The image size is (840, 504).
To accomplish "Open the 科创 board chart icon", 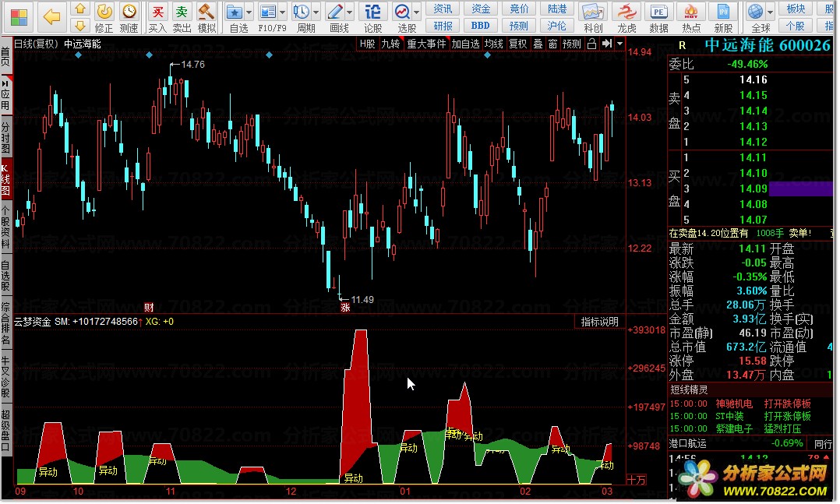I will [x=593, y=18].
